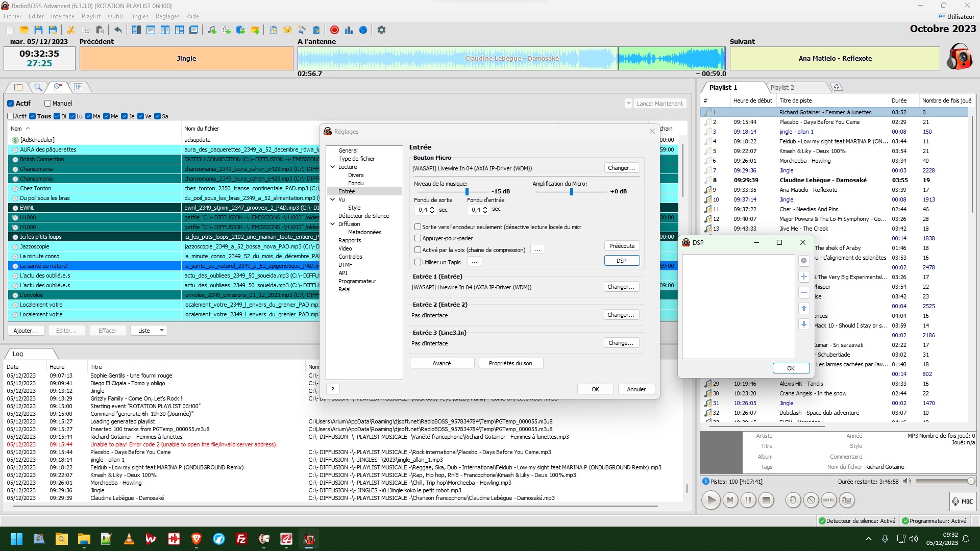Enable the 'Utiliser un Tapis' checkbox

coord(418,262)
